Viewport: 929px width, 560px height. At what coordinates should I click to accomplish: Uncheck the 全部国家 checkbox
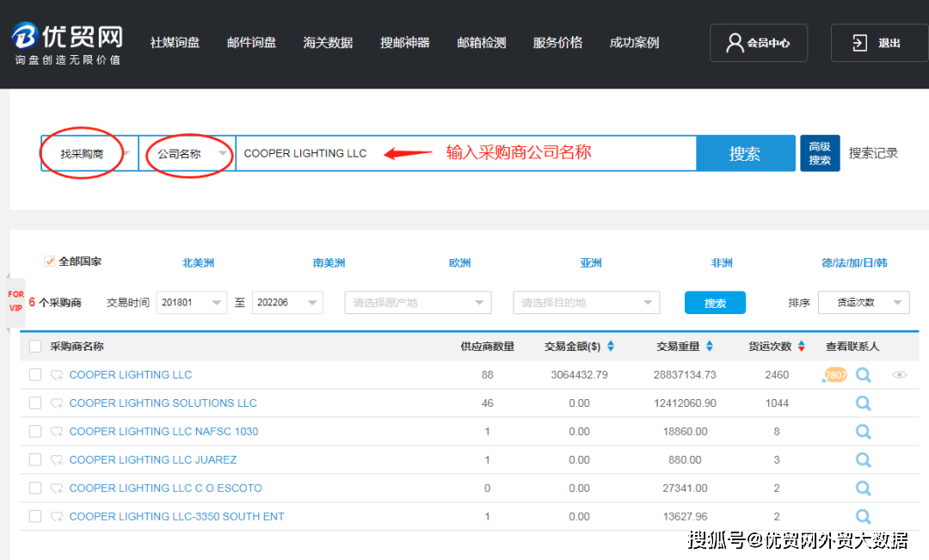tap(49, 262)
